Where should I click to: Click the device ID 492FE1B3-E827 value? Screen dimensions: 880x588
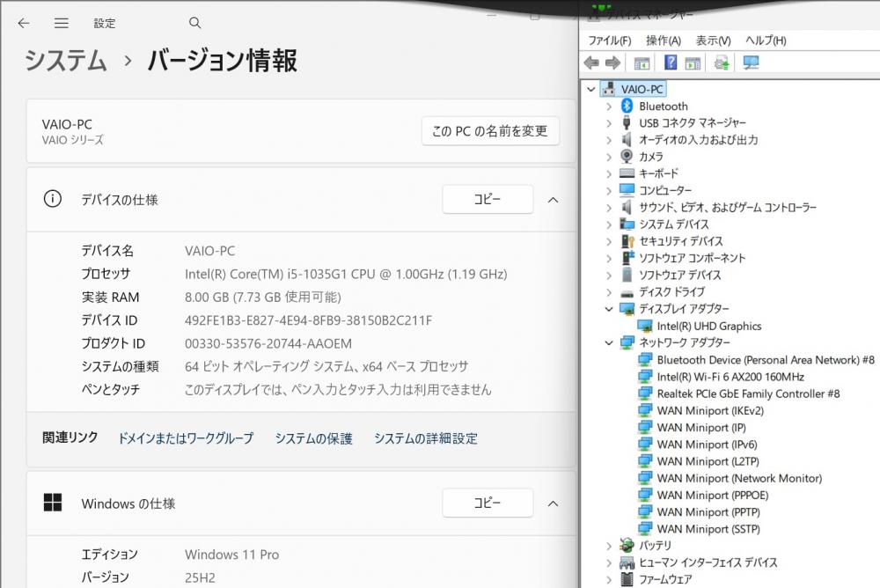308,320
